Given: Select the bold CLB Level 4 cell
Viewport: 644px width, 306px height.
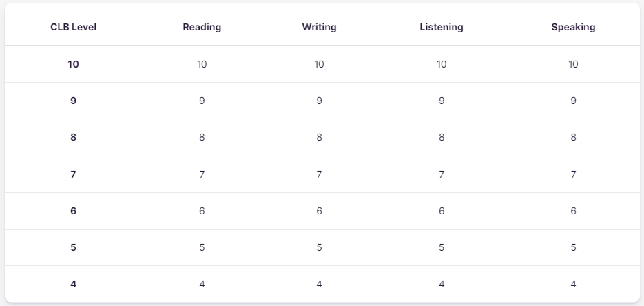Looking at the screenshot, I should 73,284.
